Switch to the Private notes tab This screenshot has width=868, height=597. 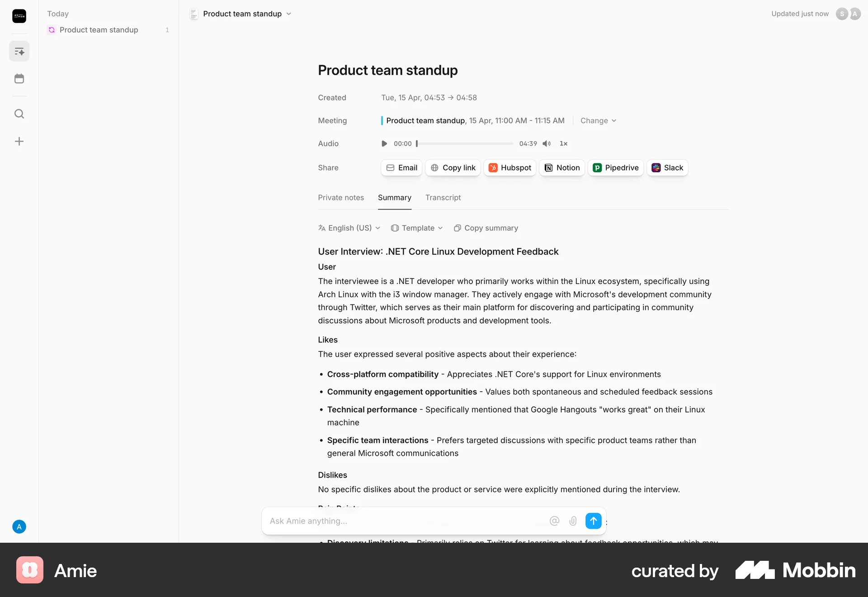(x=341, y=198)
